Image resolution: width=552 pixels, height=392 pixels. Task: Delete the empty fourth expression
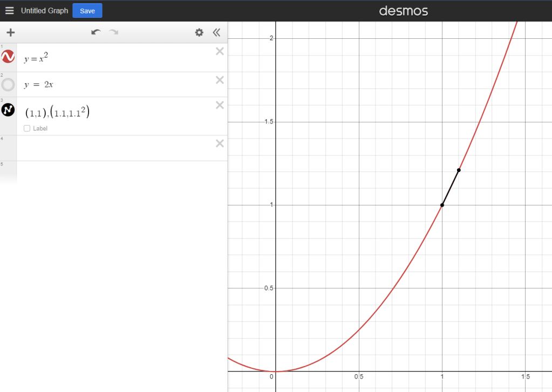click(x=220, y=143)
